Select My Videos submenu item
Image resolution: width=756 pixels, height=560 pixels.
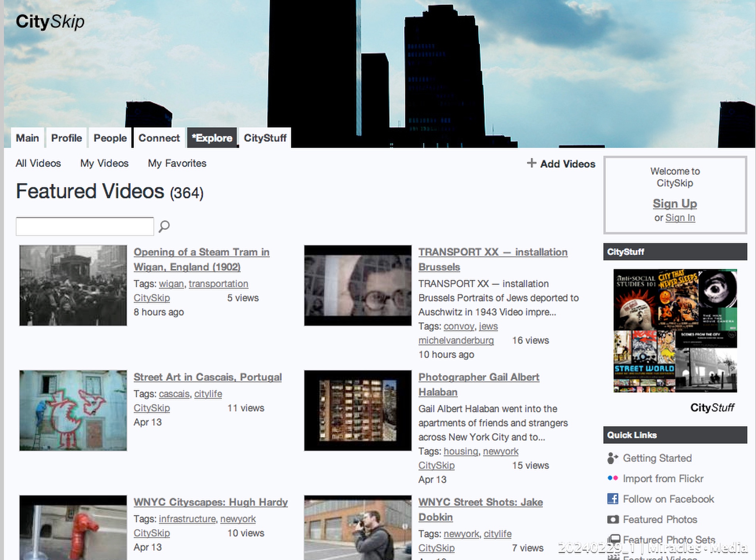tap(104, 163)
